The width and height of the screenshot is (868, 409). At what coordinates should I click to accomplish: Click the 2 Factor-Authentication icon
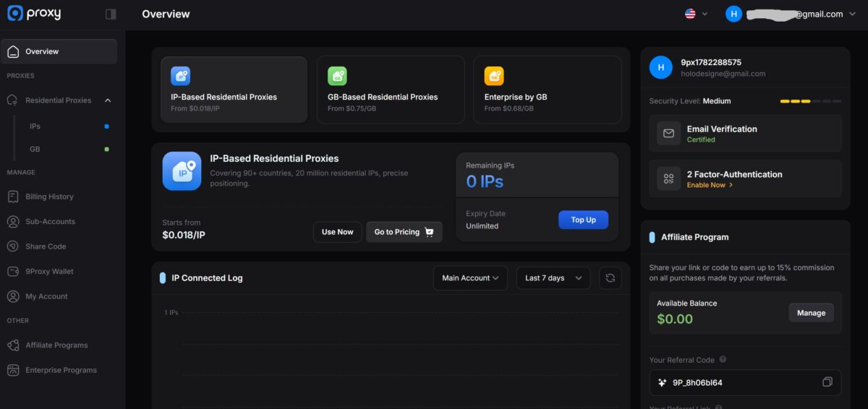click(x=668, y=178)
